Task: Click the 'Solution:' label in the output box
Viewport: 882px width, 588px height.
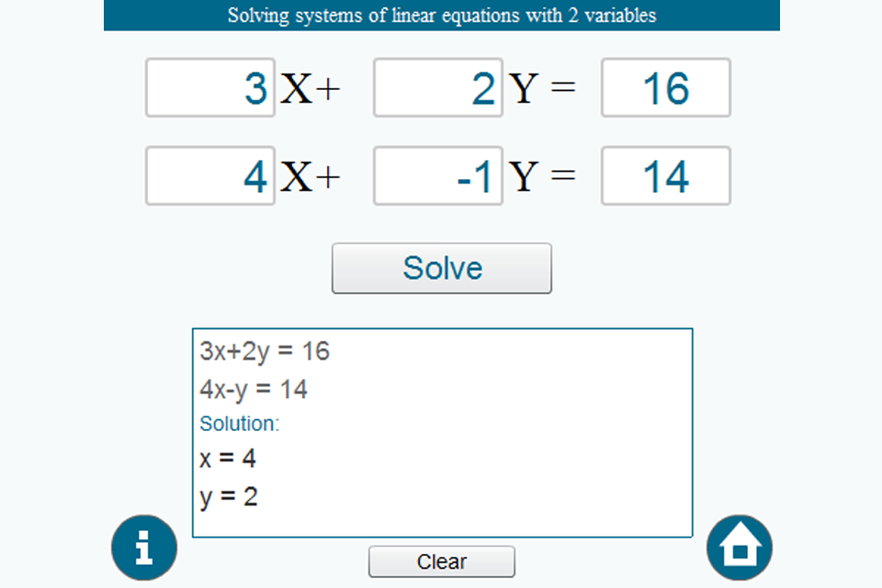Action: pyautogui.click(x=239, y=424)
